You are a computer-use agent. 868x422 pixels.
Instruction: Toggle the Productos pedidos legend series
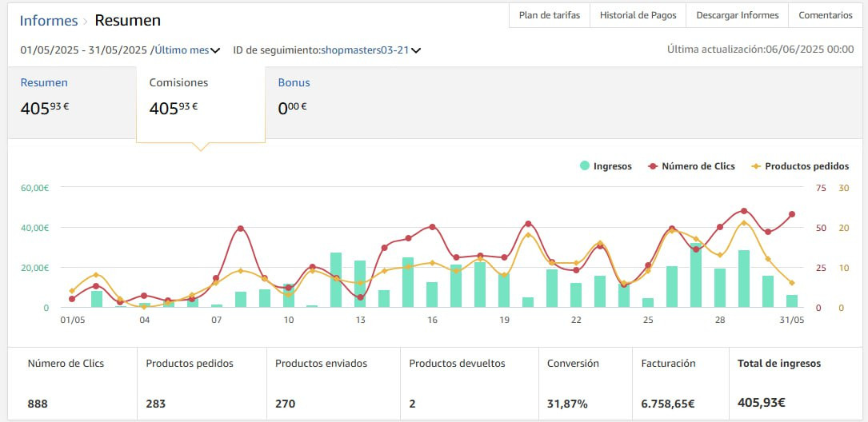coord(799,166)
